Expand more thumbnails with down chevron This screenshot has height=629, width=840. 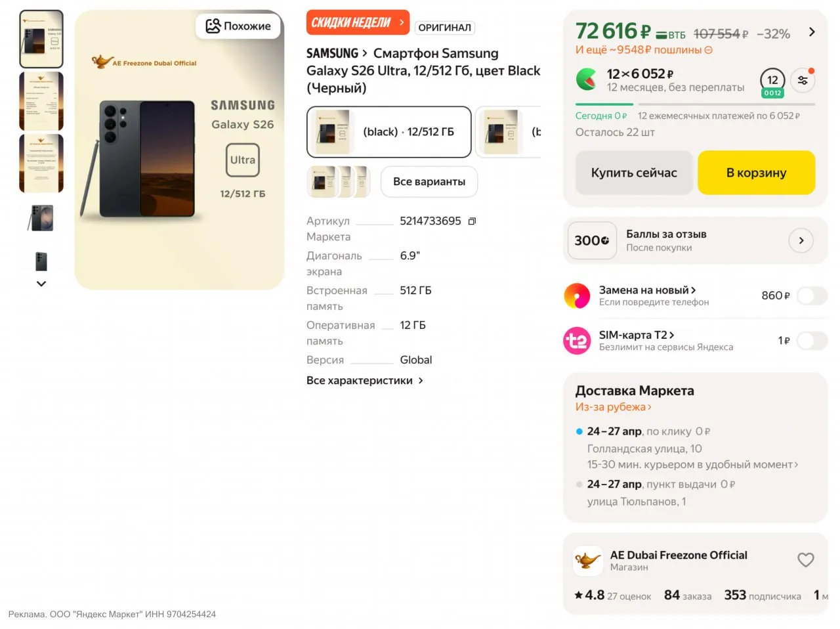(41, 284)
